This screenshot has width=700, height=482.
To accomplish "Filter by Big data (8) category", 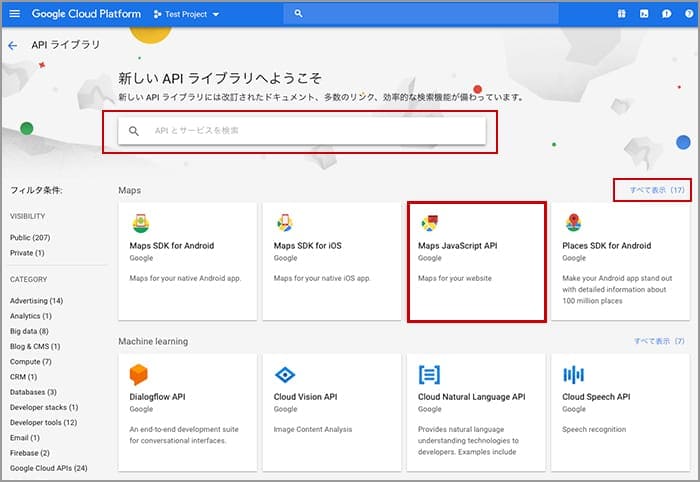I will (29, 331).
